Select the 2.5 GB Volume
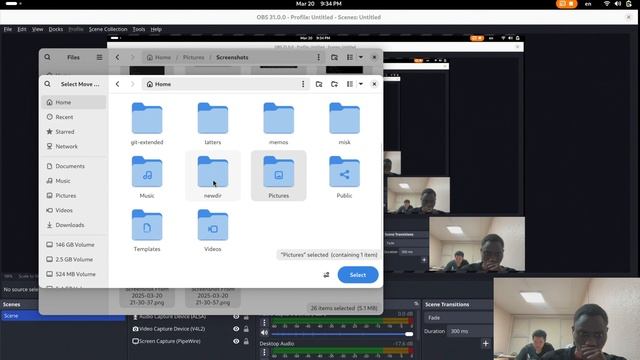 pyautogui.click(x=74, y=259)
